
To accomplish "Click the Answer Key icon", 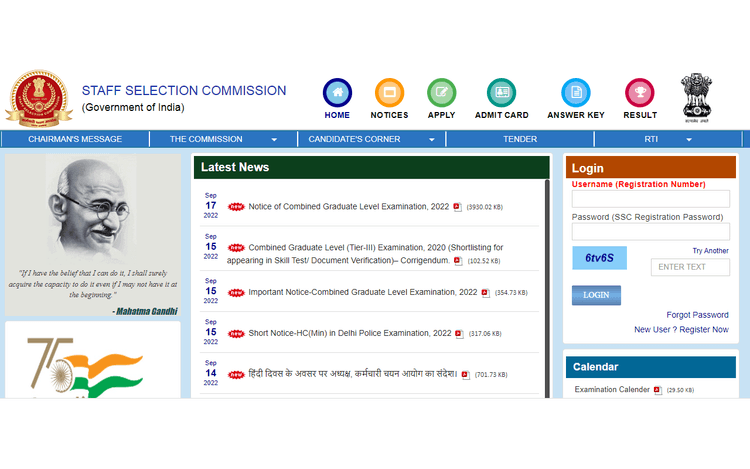I will [x=575, y=93].
